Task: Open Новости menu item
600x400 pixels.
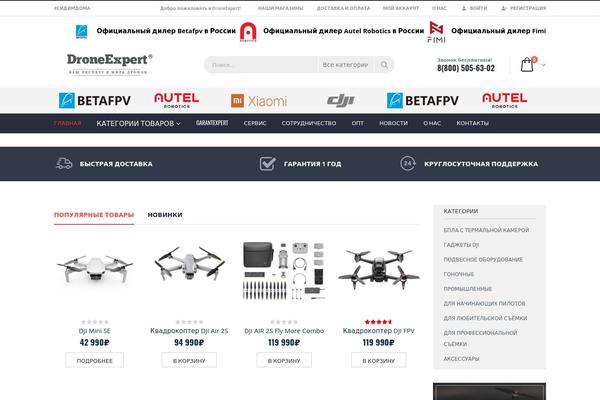Action: 393,123
